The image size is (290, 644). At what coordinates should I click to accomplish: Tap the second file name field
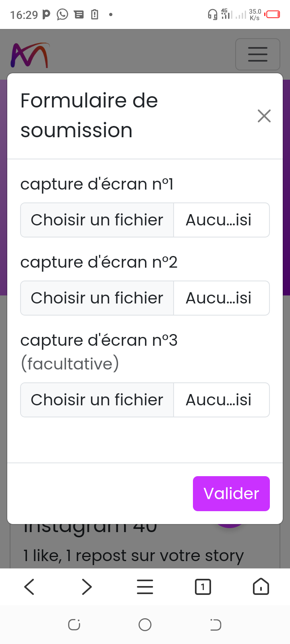(221, 298)
